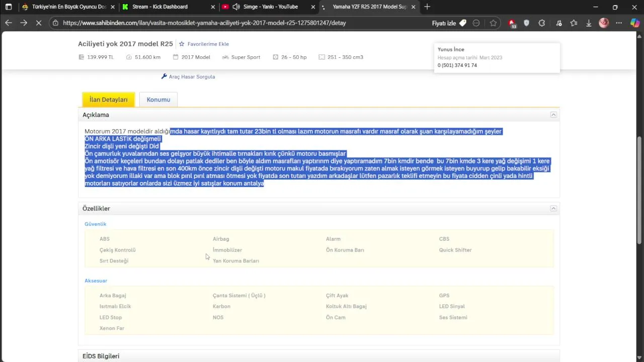The image size is (644, 362).
Task: Add this page to favorites via star icon
Action: [x=493, y=23]
